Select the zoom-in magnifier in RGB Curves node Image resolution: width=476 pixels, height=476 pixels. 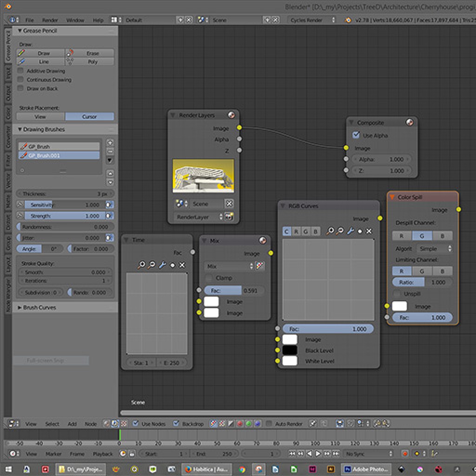(x=331, y=230)
